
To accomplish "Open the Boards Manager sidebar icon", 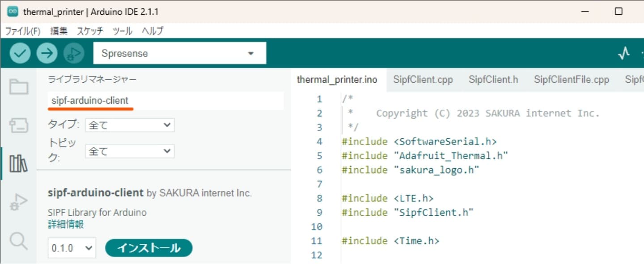I will pyautogui.click(x=19, y=126).
